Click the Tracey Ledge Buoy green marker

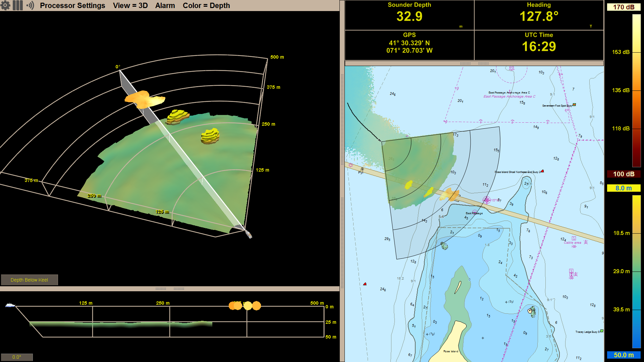coord(602,331)
